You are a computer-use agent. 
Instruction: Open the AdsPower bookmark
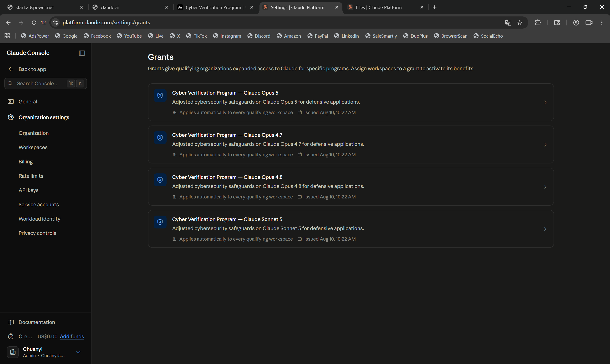35,36
